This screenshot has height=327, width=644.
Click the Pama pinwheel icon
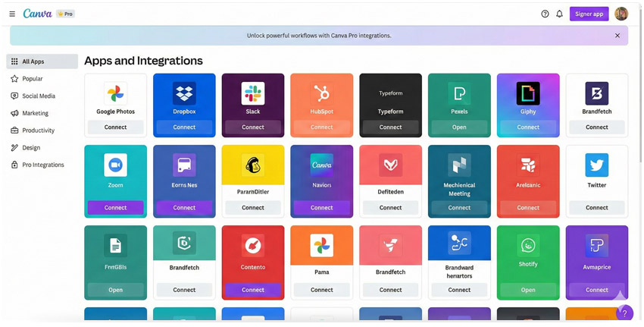[x=321, y=246]
